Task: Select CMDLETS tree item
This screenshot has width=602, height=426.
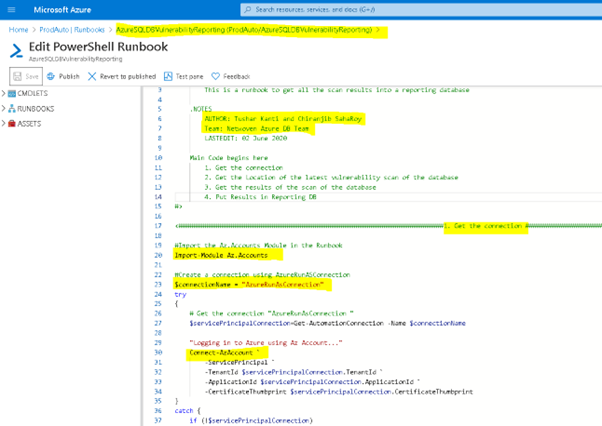Action: (x=33, y=93)
